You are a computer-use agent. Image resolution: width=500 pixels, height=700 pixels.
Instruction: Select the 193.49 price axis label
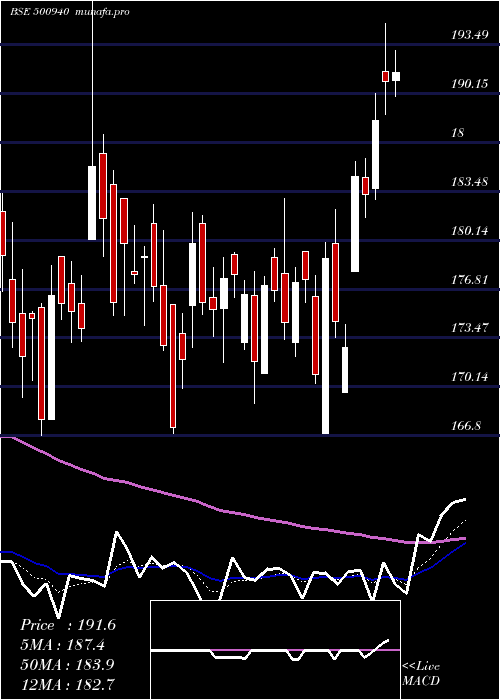469,35
